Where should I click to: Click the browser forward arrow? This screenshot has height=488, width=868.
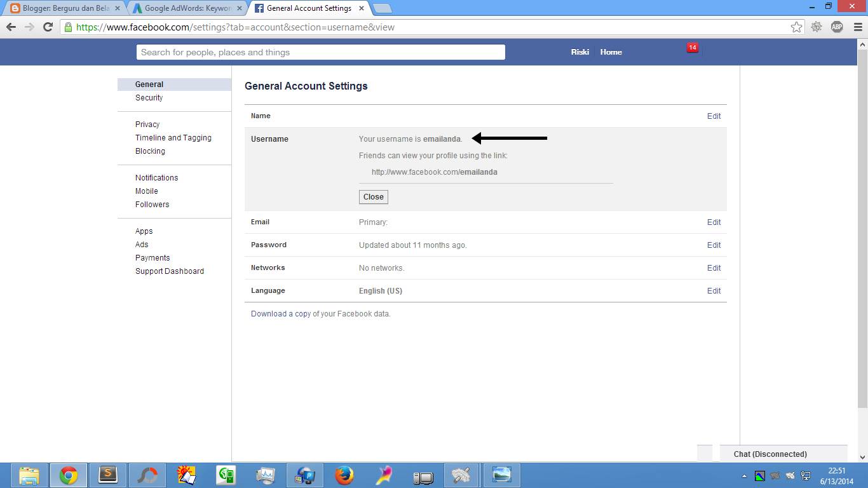tap(29, 27)
